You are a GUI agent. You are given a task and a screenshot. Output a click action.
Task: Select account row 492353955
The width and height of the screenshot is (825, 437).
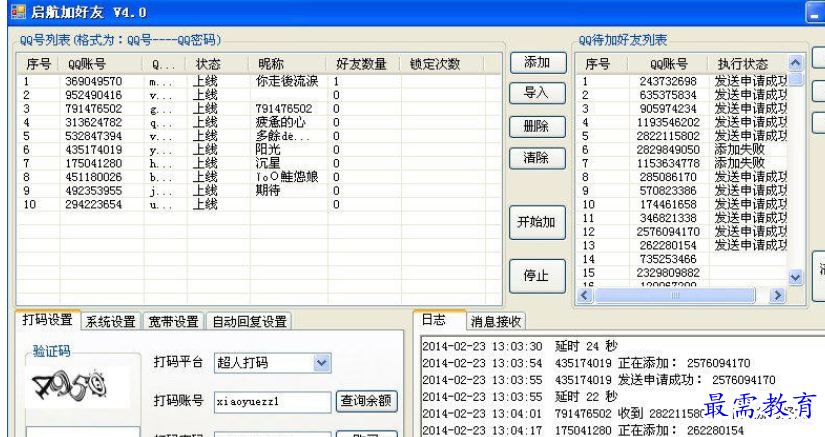(x=259, y=191)
